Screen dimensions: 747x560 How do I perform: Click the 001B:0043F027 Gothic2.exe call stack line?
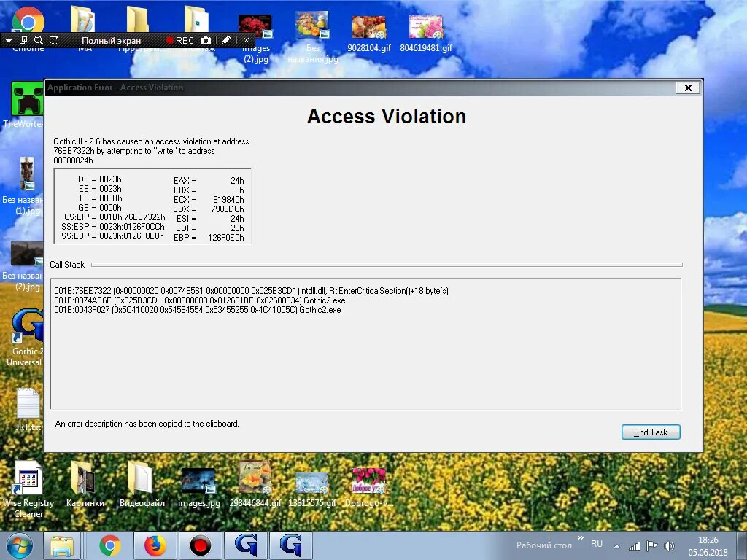(197, 310)
